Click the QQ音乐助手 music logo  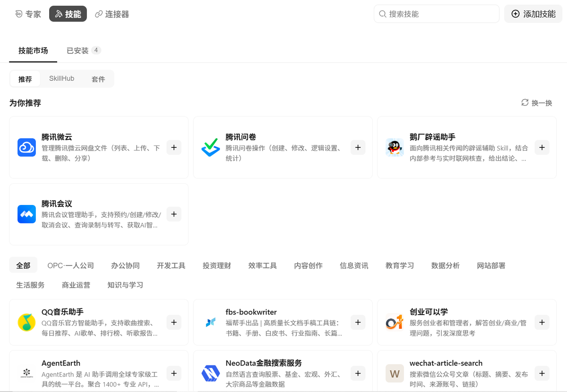26,322
